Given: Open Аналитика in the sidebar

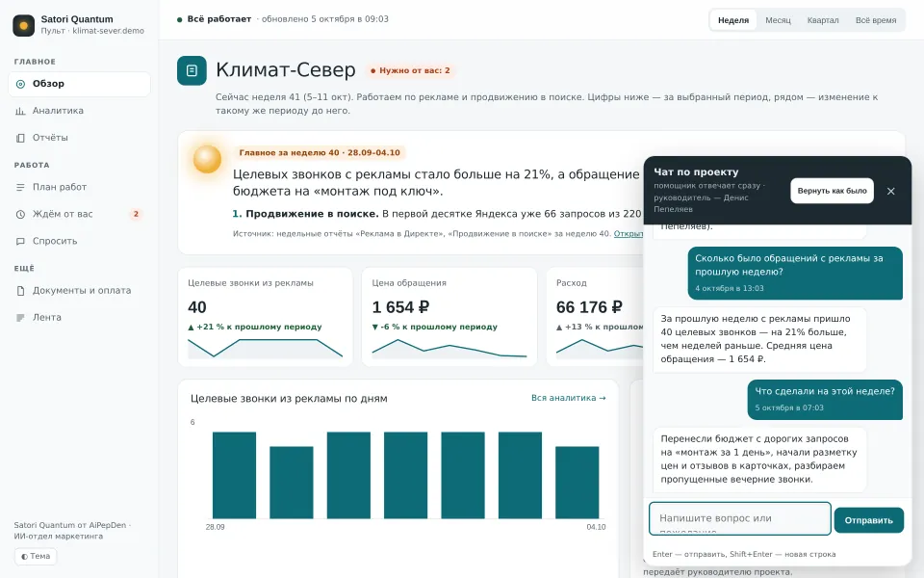Looking at the screenshot, I should (79, 111).
